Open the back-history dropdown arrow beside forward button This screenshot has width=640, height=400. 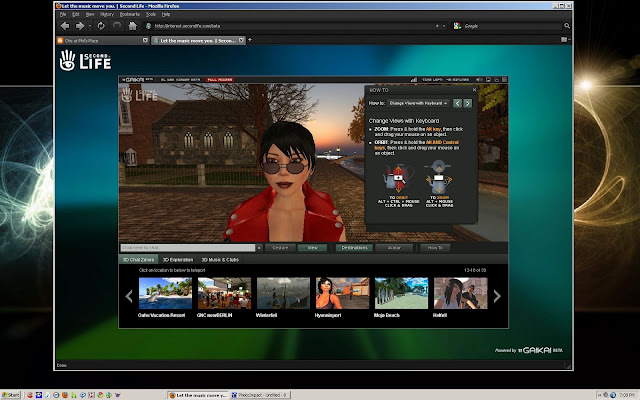[x=89, y=26]
